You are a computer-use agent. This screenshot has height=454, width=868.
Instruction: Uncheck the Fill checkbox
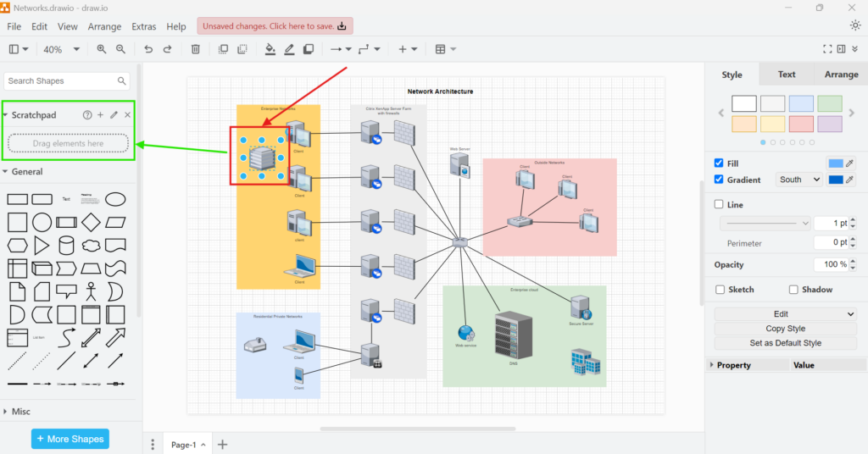click(720, 163)
